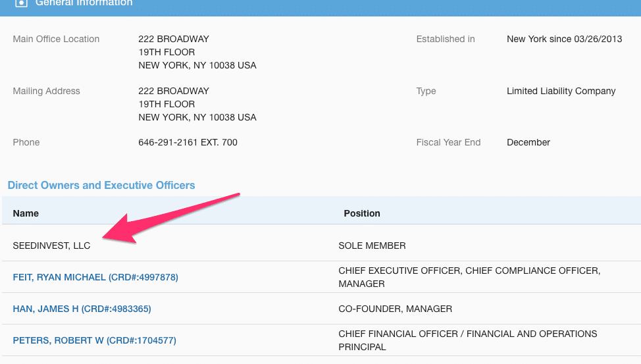
Task: Click the Phone label
Action: [26, 142]
